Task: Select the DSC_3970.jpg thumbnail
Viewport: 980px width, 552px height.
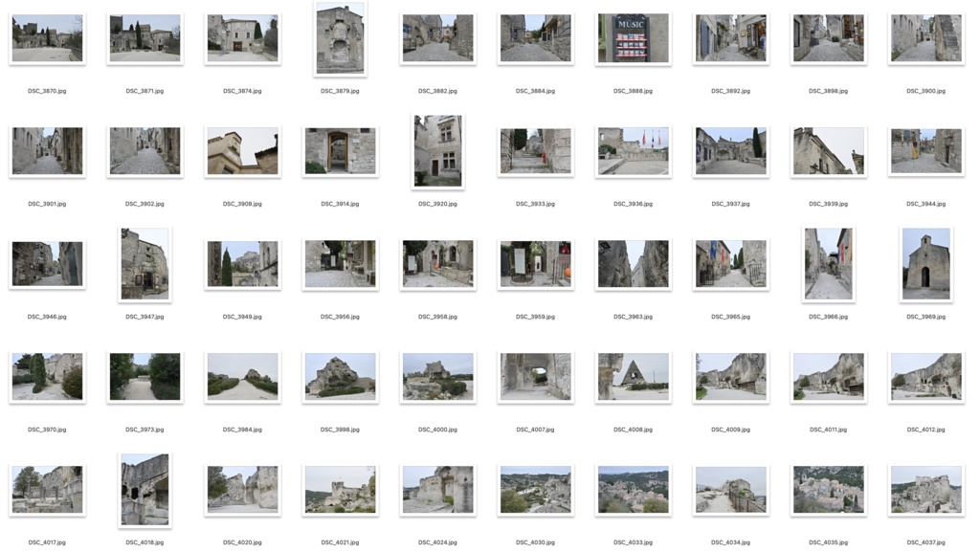Action: pyautogui.click(x=48, y=377)
